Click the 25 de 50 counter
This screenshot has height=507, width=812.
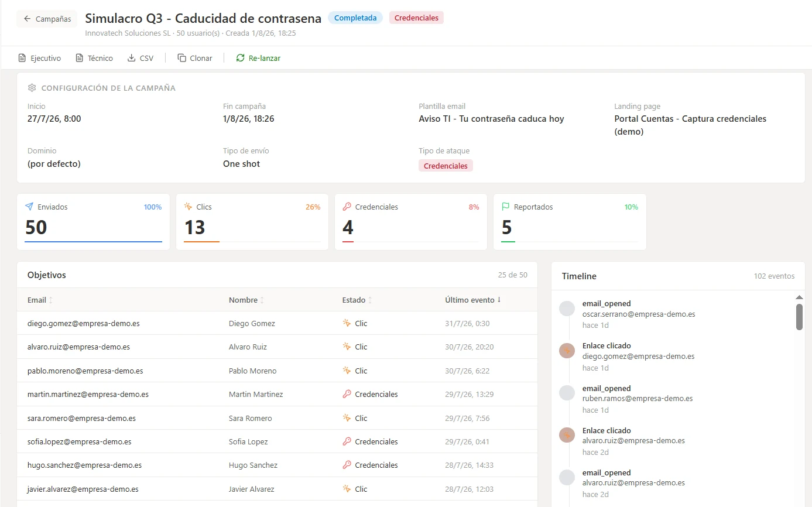513,275
